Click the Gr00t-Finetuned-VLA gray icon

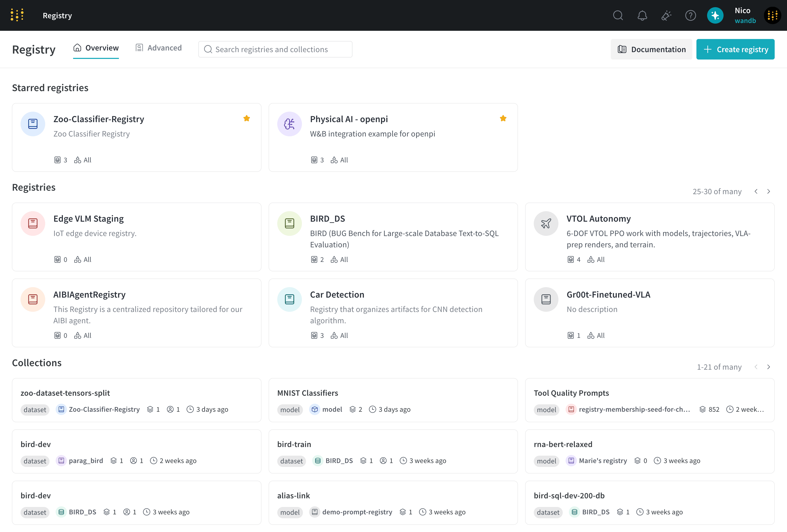546,299
